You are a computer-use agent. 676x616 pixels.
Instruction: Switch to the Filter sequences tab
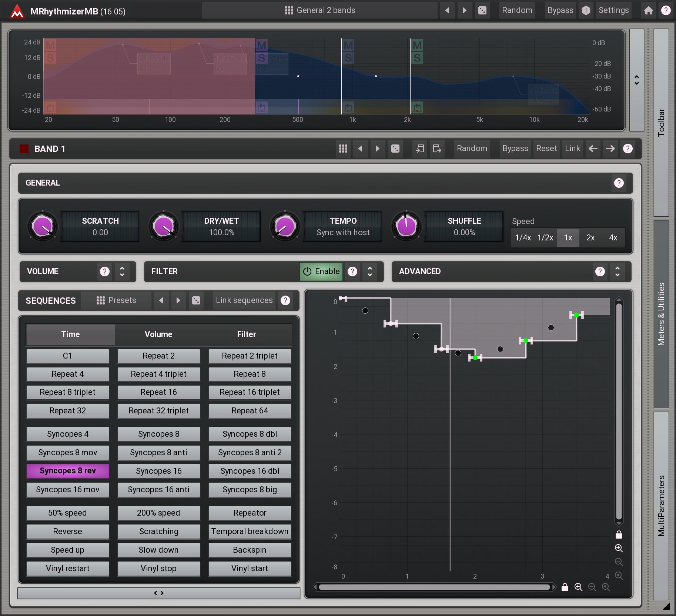[247, 334]
